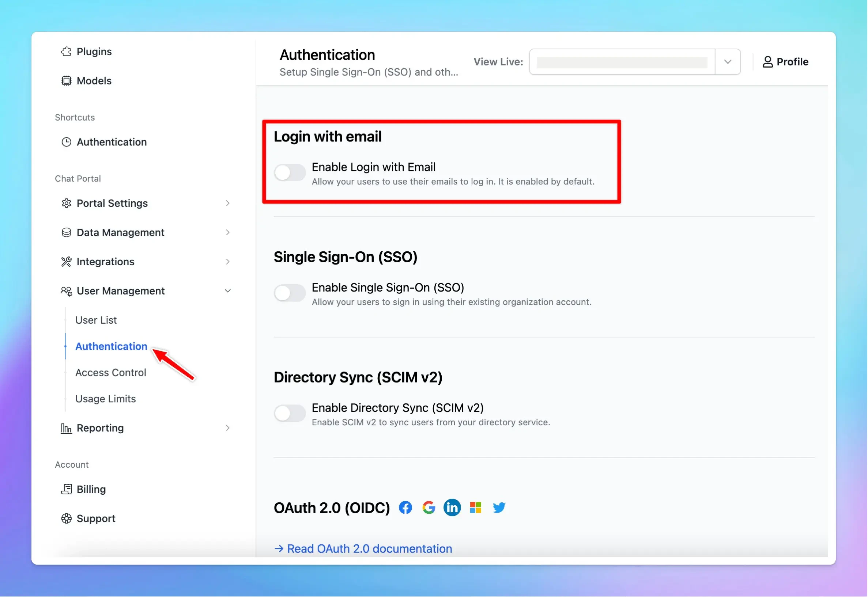868x597 pixels.
Task: Expand Integrations chevron
Action: tap(227, 262)
